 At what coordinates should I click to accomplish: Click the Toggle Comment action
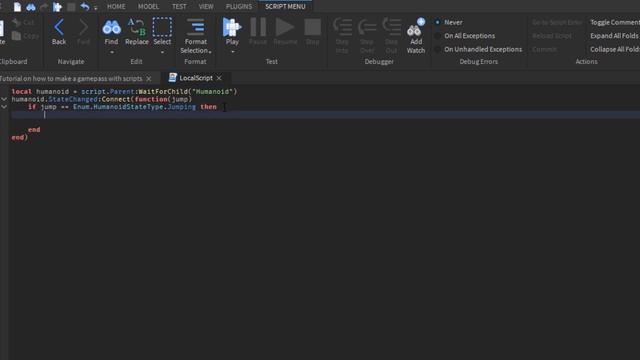(615, 22)
